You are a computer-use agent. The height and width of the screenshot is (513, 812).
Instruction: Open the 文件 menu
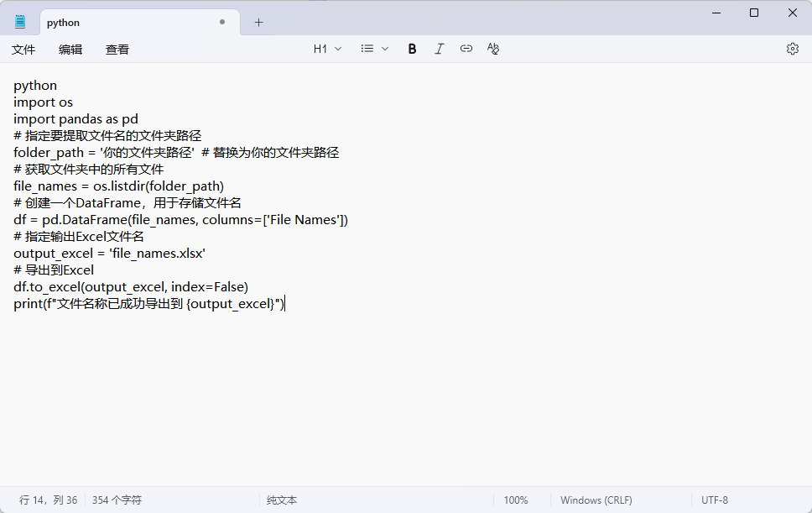pyautogui.click(x=23, y=50)
